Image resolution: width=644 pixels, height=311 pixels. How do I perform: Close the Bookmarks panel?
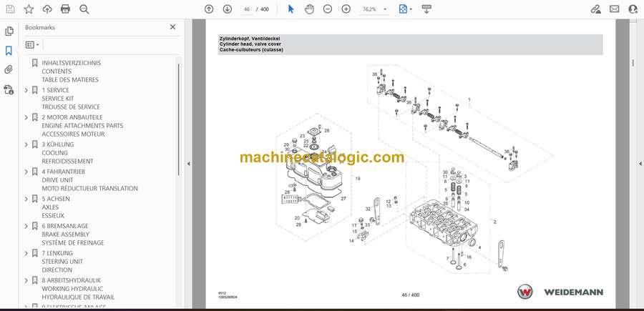pyautogui.click(x=172, y=27)
